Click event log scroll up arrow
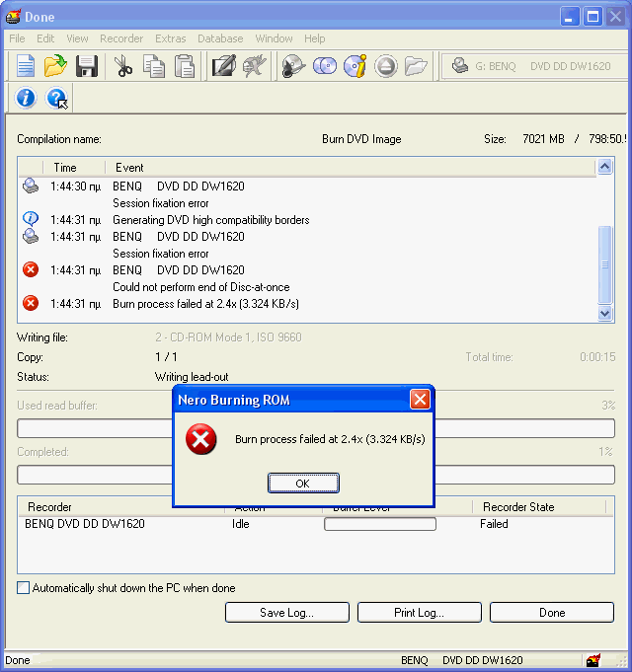 click(x=605, y=168)
